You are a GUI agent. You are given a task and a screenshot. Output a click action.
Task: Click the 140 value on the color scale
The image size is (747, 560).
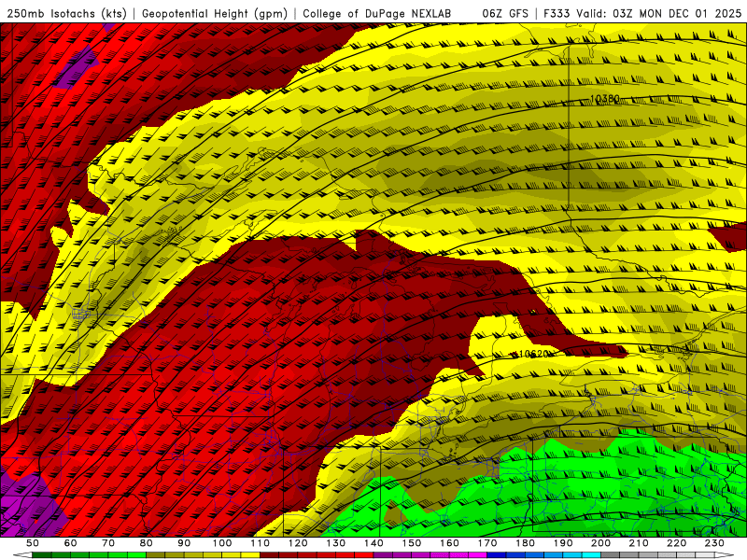(373, 543)
